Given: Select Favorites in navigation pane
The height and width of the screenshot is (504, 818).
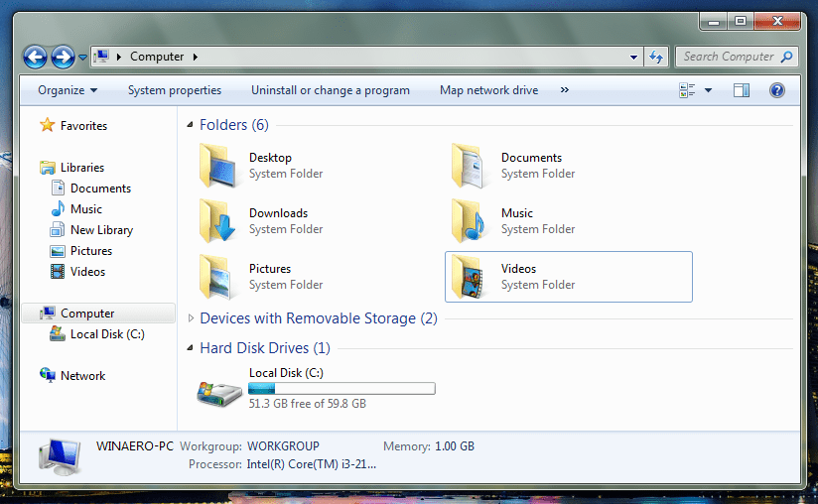Looking at the screenshot, I should 83,126.
